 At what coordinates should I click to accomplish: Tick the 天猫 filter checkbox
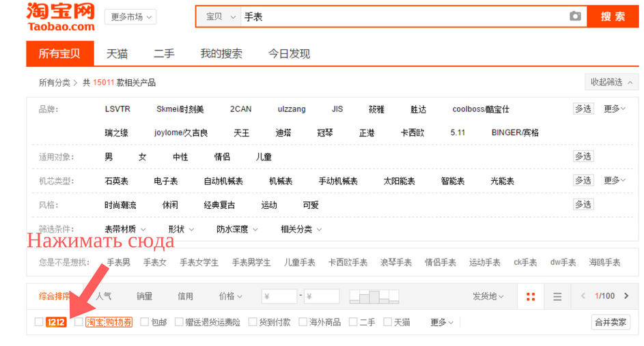(388, 322)
